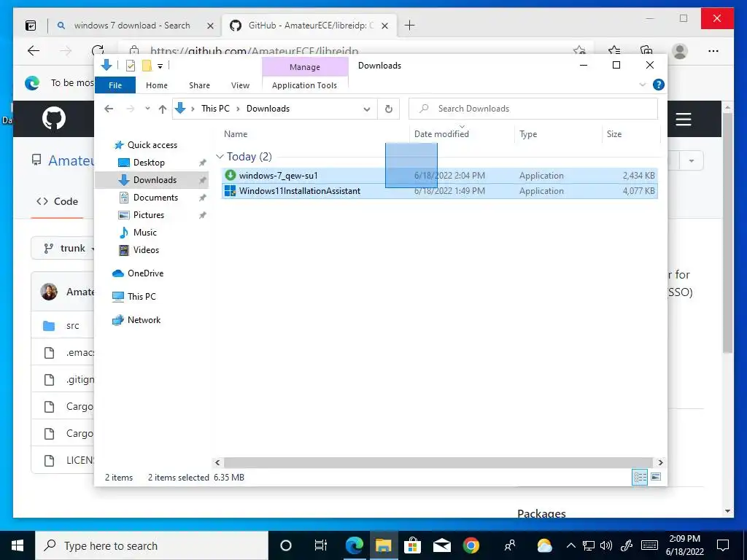
Task: Open the GitHub hamburger menu
Action: point(683,119)
